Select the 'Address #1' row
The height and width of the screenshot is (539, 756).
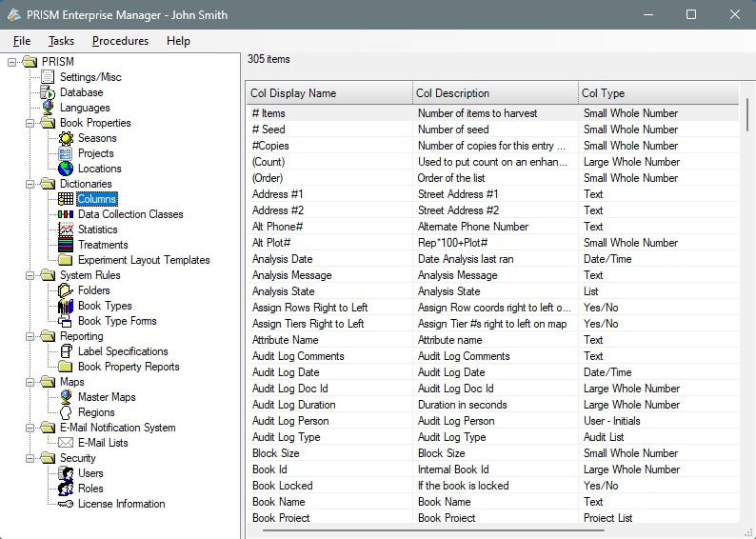click(x=492, y=194)
